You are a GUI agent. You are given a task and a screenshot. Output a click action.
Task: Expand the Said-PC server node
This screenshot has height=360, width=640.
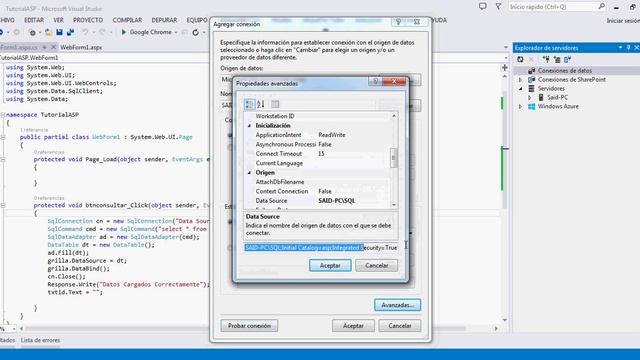(x=529, y=98)
